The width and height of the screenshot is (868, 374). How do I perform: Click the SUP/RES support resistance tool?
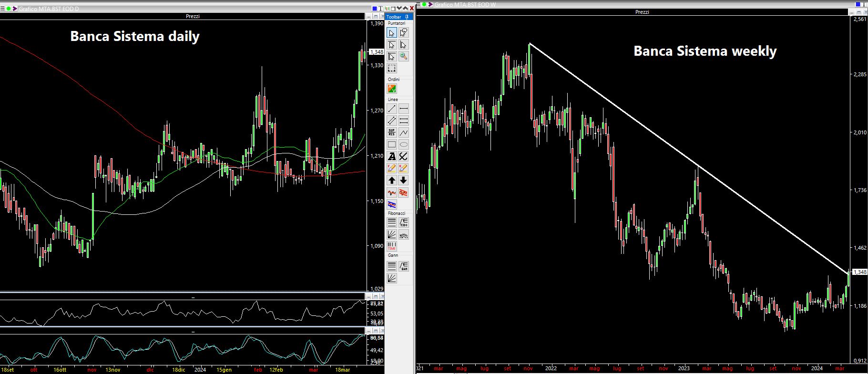coord(391,132)
